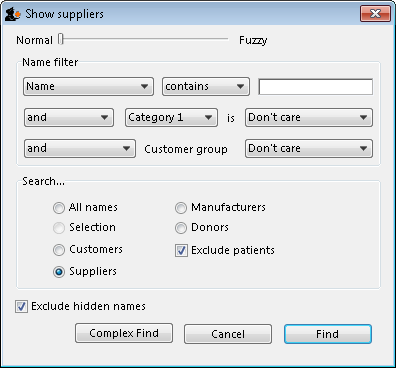Expand the Category 1 dropdown

171,117
